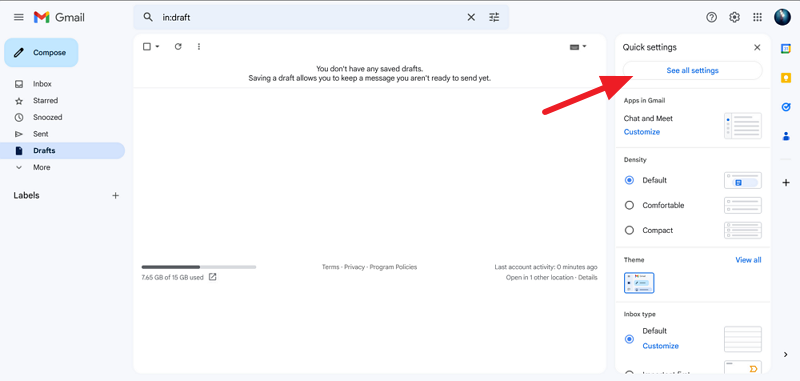
Task: Clear the search with the X icon
Action: (x=471, y=17)
